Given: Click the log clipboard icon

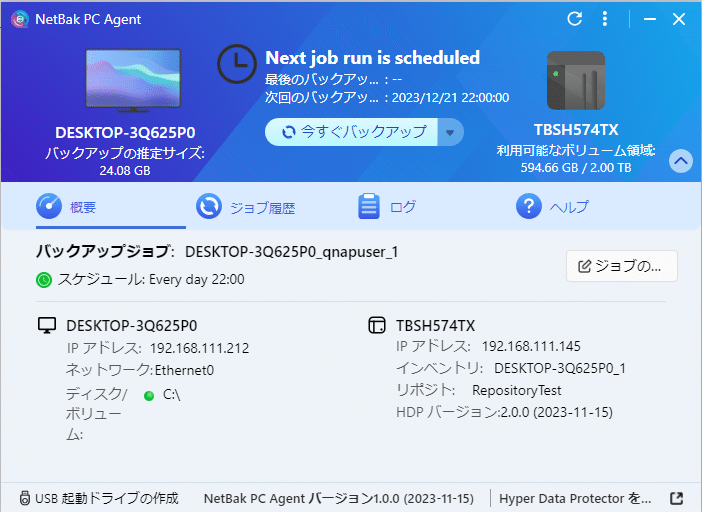Looking at the screenshot, I should pyautogui.click(x=368, y=206).
